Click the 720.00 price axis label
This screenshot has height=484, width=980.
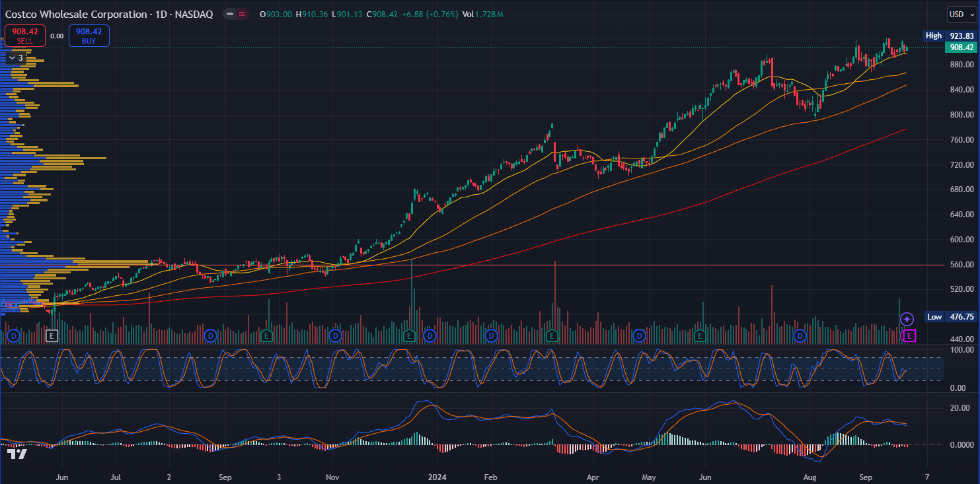[x=961, y=164]
